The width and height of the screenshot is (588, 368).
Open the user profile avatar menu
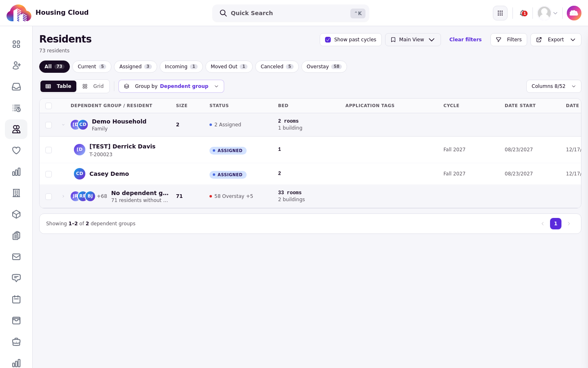pos(548,13)
